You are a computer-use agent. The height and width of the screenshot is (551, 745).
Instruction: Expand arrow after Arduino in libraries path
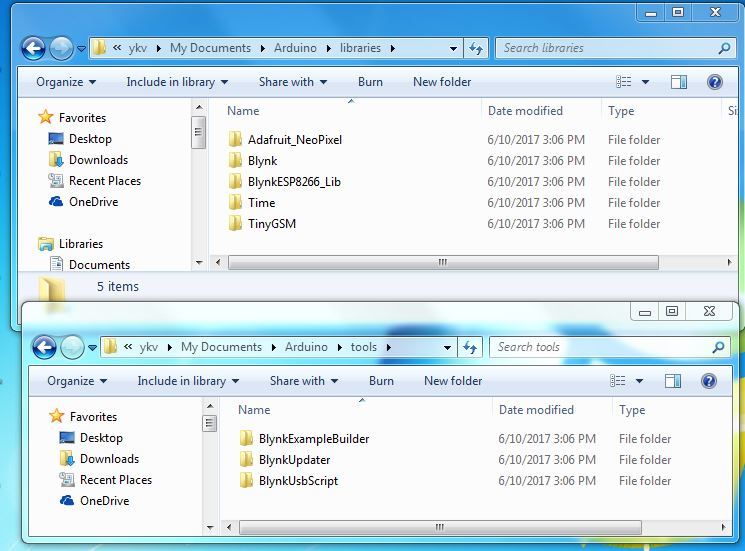pyautogui.click(x=328, y=48)
